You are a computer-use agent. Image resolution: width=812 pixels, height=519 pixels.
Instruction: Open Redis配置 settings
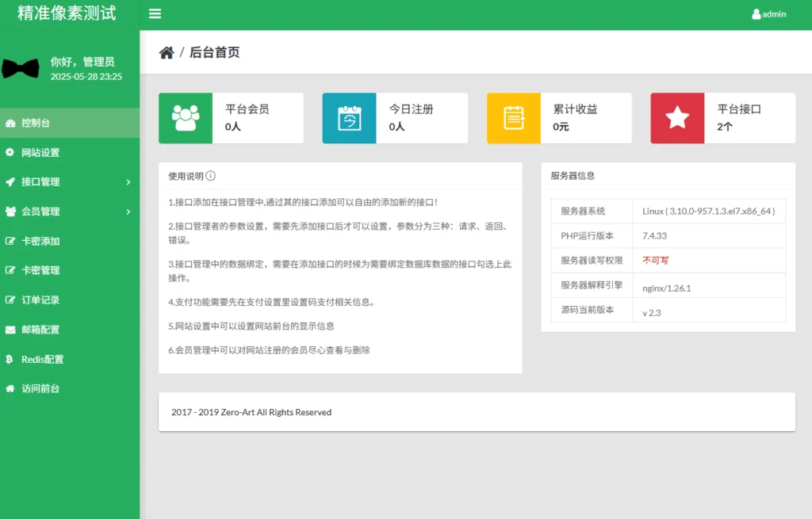[70, 359]
